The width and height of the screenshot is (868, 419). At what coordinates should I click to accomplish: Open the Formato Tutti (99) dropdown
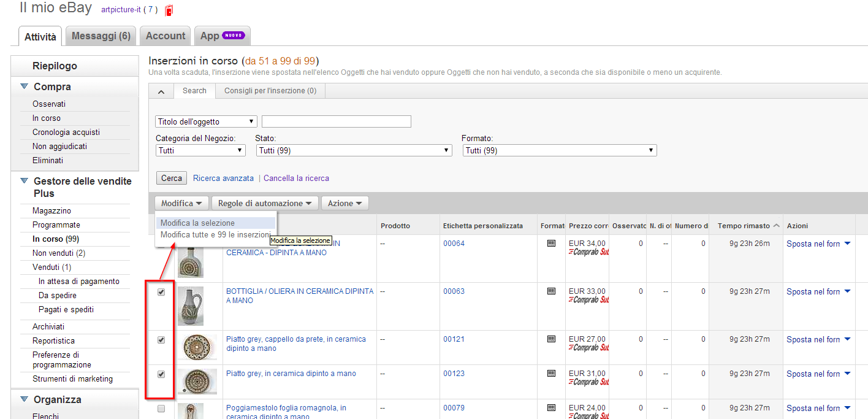560,150
